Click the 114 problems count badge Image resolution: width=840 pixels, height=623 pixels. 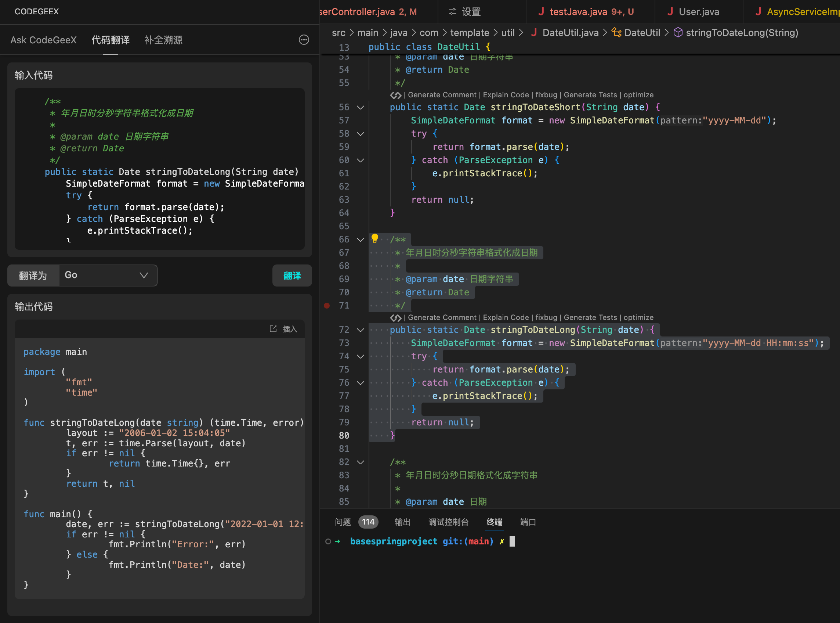(x=368, y=522)
